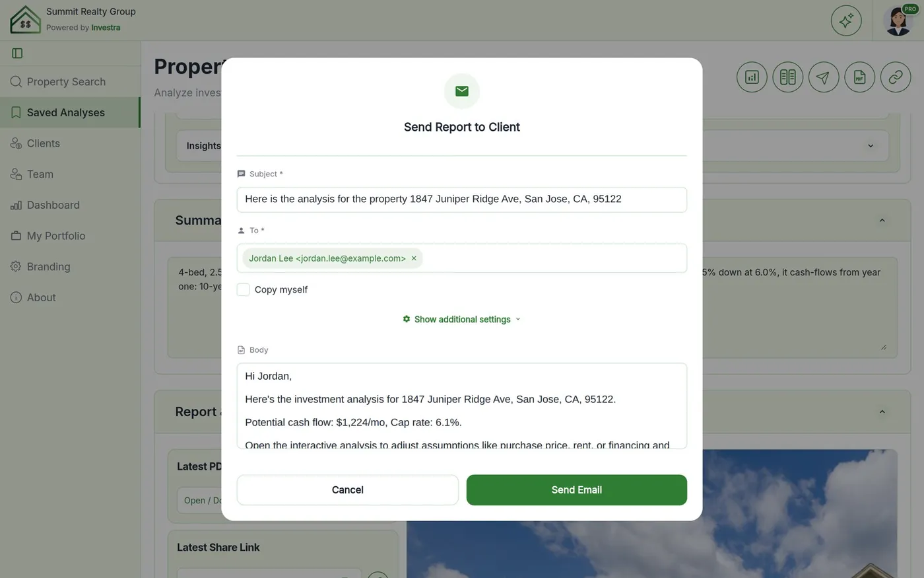
Task: Open My Portfolio in sidebar
Action: click(x=70, y=236)
